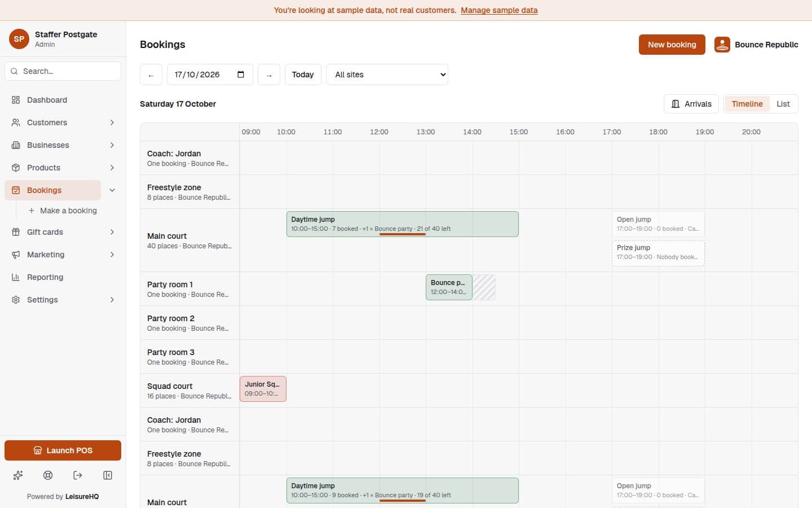Click into the Search field

point(63,71)
